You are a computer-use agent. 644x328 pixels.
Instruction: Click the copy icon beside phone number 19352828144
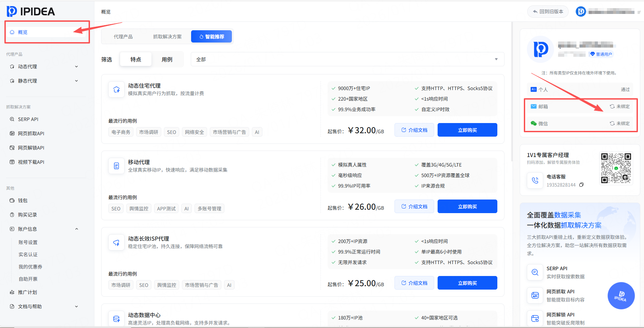point(581,185)
